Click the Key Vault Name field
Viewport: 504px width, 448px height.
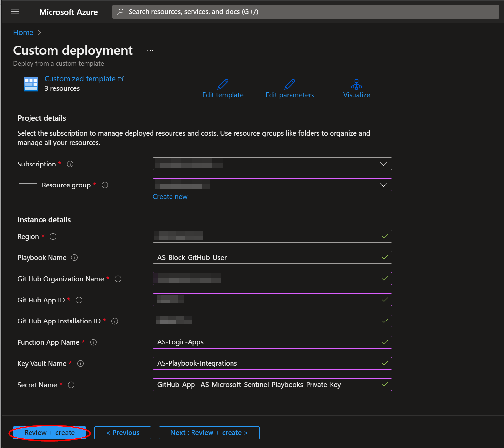[272, 363]
